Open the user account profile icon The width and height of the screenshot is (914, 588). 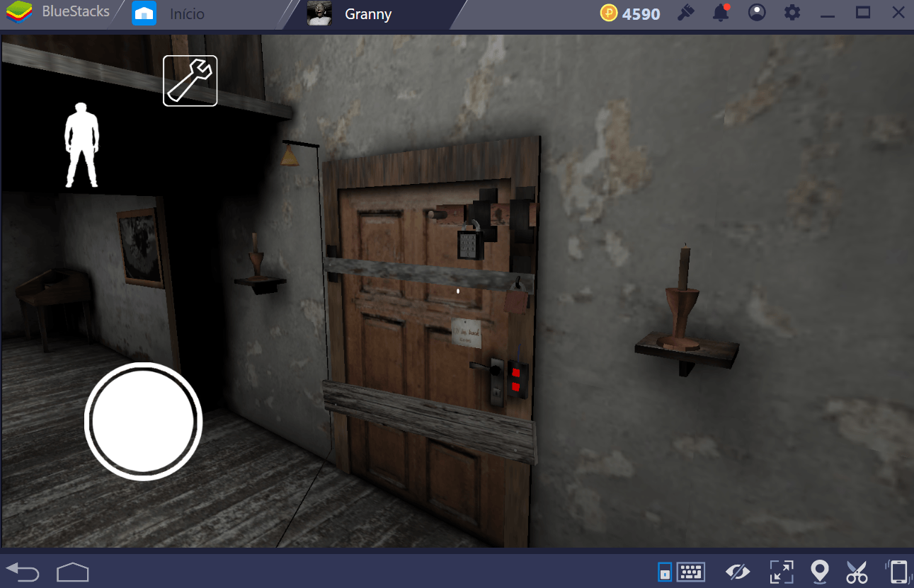757,13
